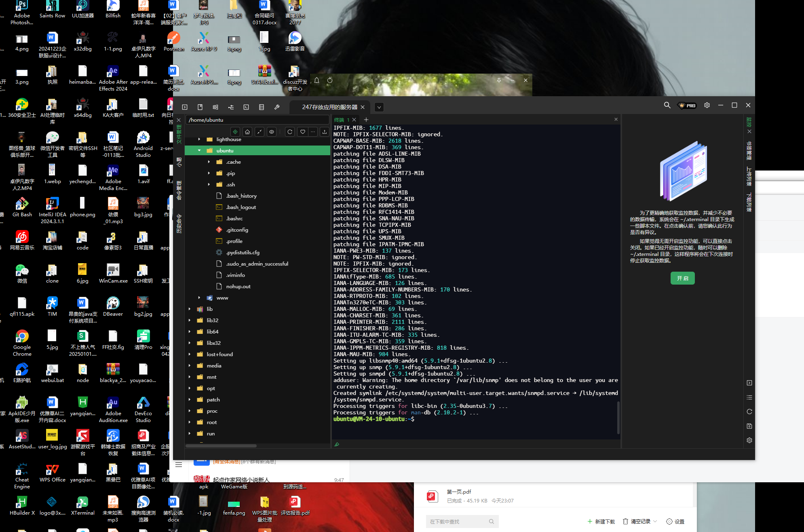Refresh the file list
This screenshot has height=532, width=804.
[x=289, y=132]
